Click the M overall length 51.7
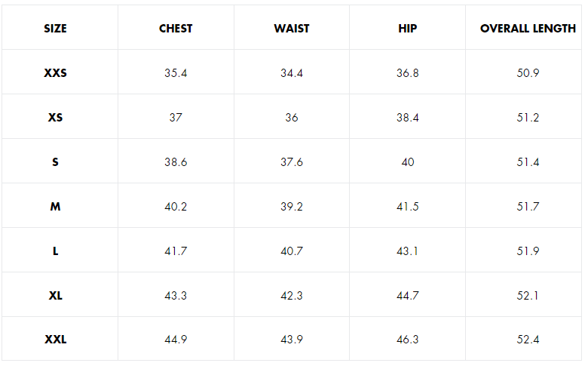 point(528,207)
